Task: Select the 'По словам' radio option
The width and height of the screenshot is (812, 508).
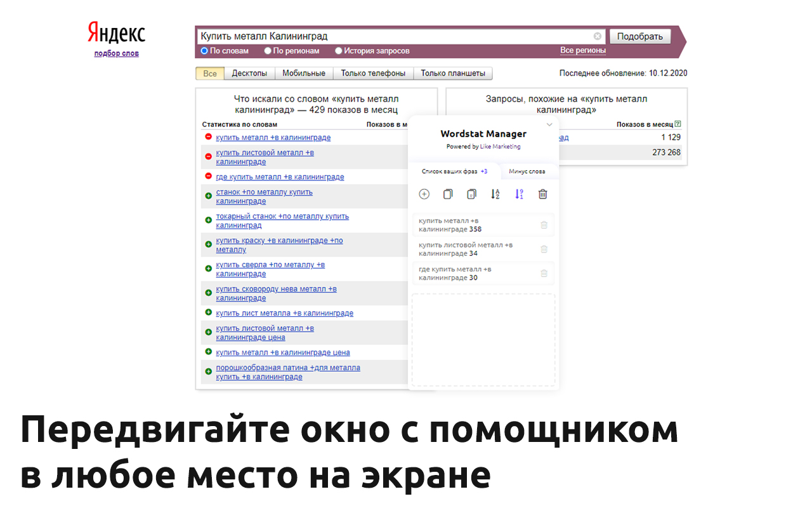Action: (x=204, y=51)
